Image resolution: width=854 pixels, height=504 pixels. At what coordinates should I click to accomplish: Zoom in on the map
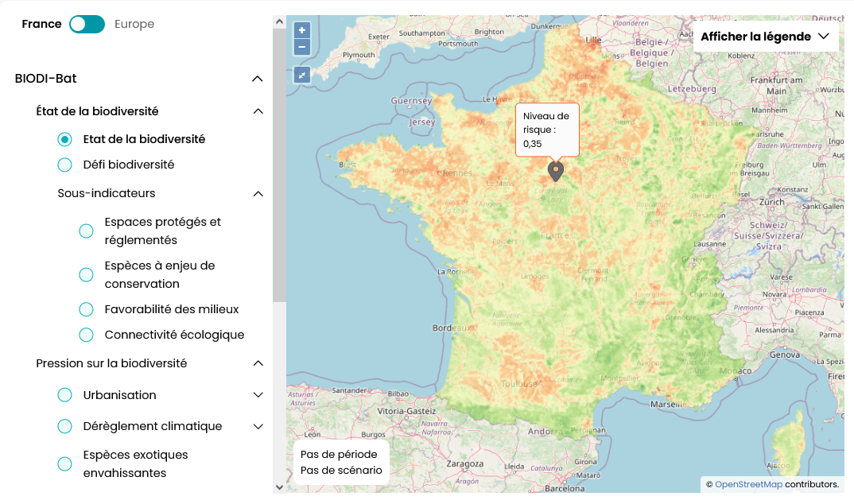coord(301,30)
